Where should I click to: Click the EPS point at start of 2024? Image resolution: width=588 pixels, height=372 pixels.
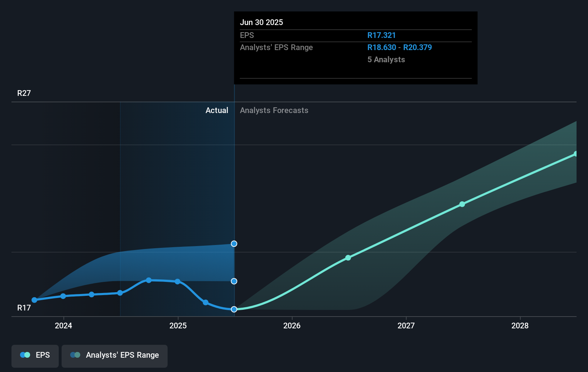[x=63, y=296]
